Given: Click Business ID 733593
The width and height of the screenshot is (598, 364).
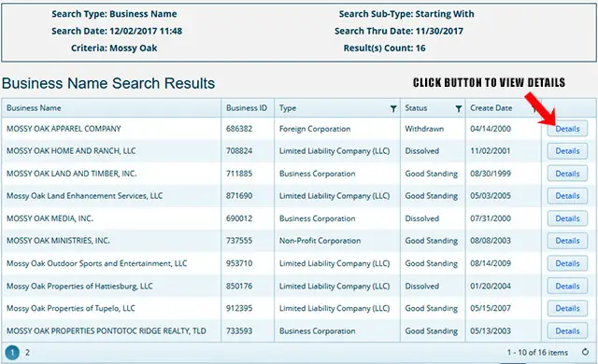Looking at the screenshot, I should point(239,331).
